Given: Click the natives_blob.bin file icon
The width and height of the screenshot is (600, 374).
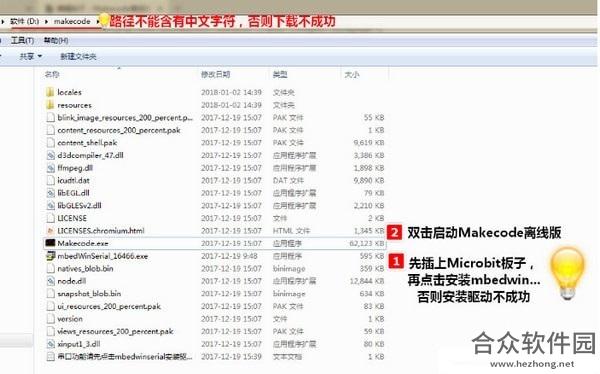Looking at the screenshot, I should coord(50,268).
